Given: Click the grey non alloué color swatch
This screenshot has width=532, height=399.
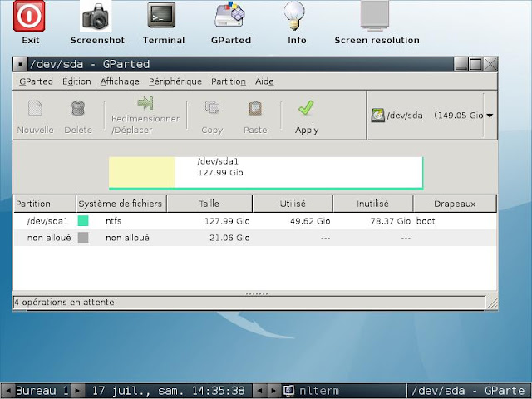Looking at the screenshot, I should coord(83,238).
